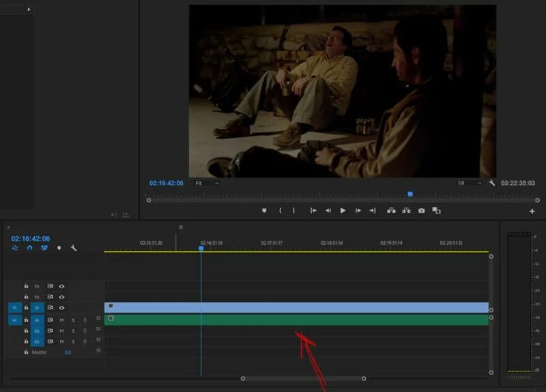Screen dimensions: 546x392
Task: Play the sequence in Program Monitor
Action: (343, 211)
